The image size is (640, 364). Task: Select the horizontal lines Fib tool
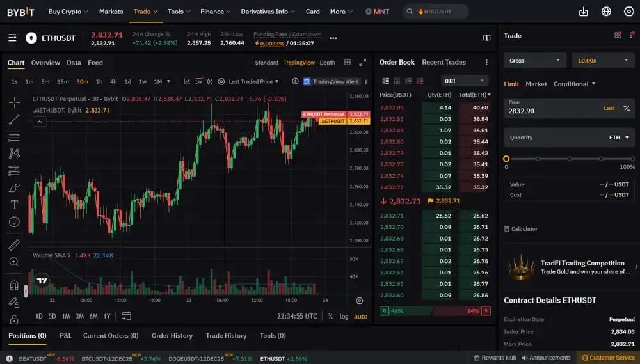tap(14, 136)
